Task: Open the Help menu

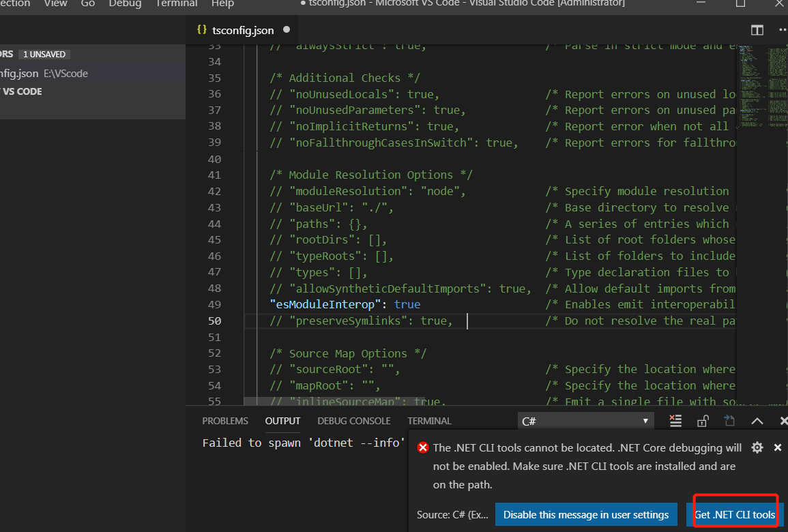Action: pyautogui.click(x=222, y=3)
